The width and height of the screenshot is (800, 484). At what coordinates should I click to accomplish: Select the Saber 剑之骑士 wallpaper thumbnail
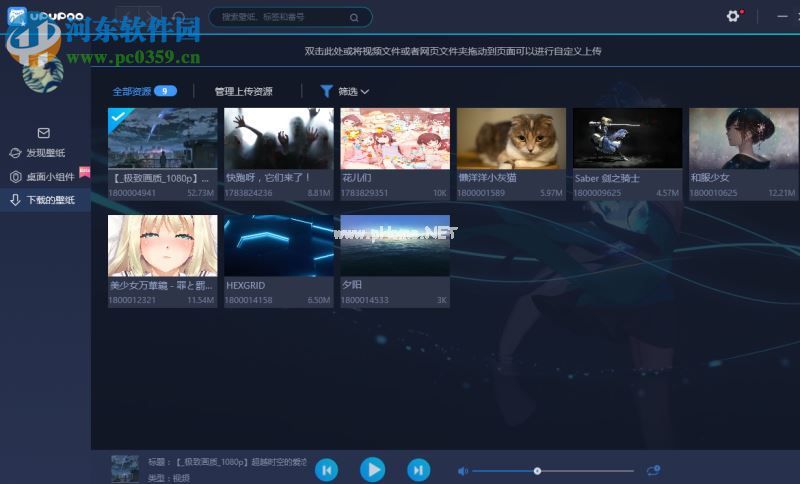point(628,138)
